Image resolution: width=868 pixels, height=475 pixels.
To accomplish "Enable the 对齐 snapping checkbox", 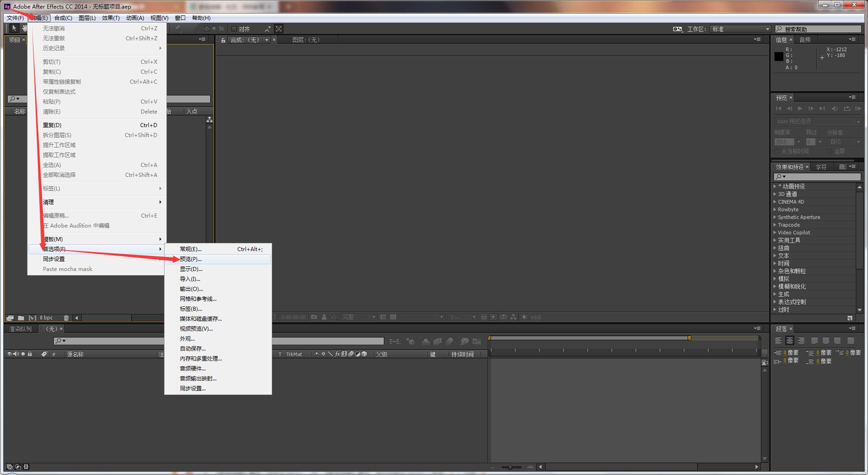I will 234,29.
